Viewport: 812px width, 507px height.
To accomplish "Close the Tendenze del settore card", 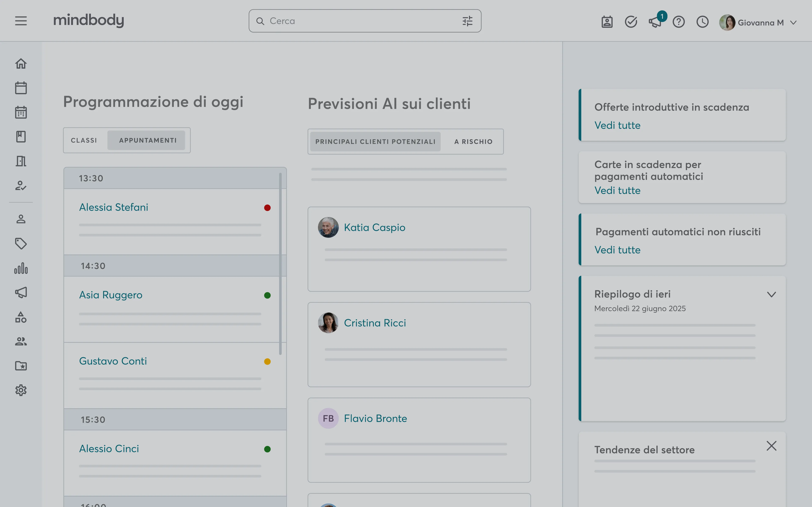I will click(x=771, y=446).
